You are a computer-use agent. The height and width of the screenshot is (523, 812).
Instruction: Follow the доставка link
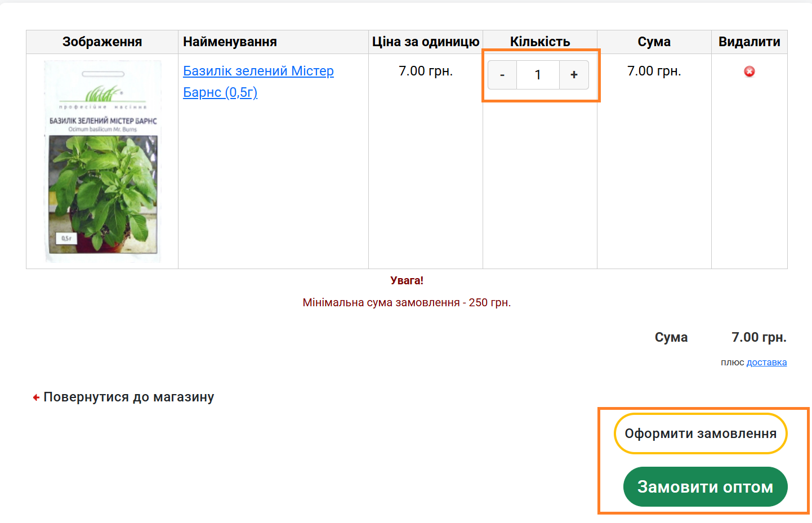pyautogui.click(x=766, y=362)
